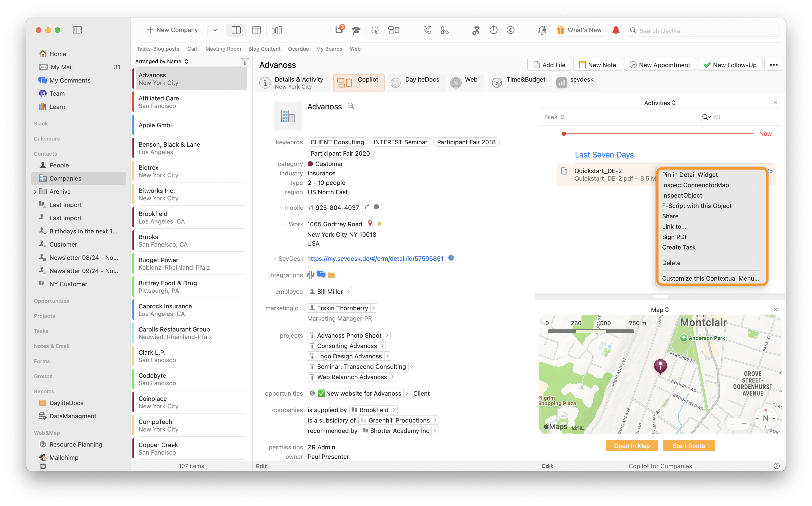Open the list filter funnel icon
The height and width of the screenshot is (506, 812).
[x=245, y=62]
